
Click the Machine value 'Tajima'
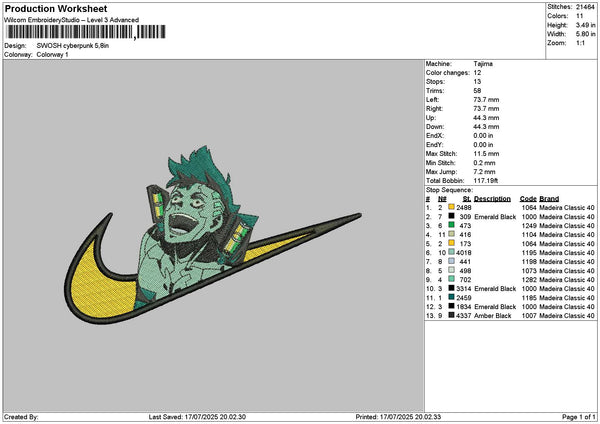click(483, 64)
